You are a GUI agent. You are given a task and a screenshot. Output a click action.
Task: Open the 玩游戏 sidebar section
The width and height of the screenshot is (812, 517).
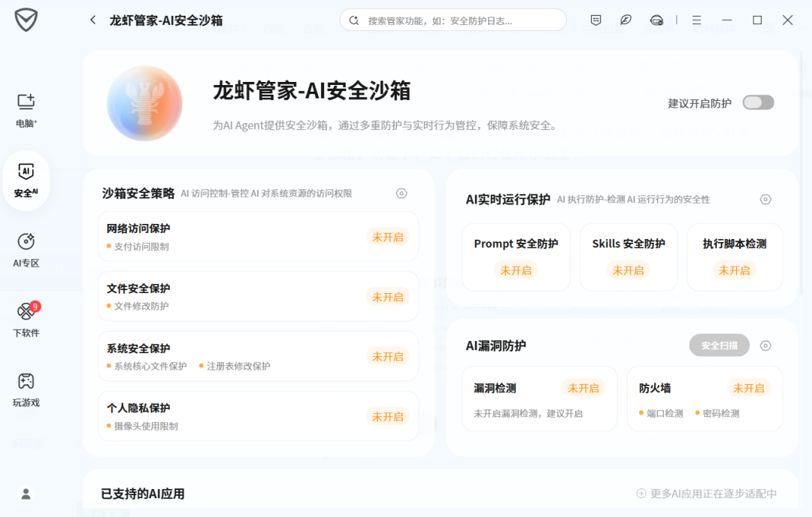[26, 388]
